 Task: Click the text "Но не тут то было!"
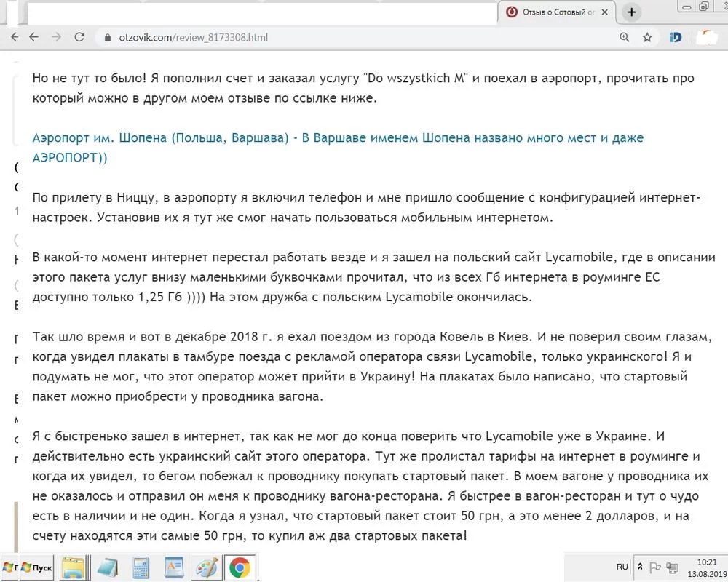(x=89, y=78)
